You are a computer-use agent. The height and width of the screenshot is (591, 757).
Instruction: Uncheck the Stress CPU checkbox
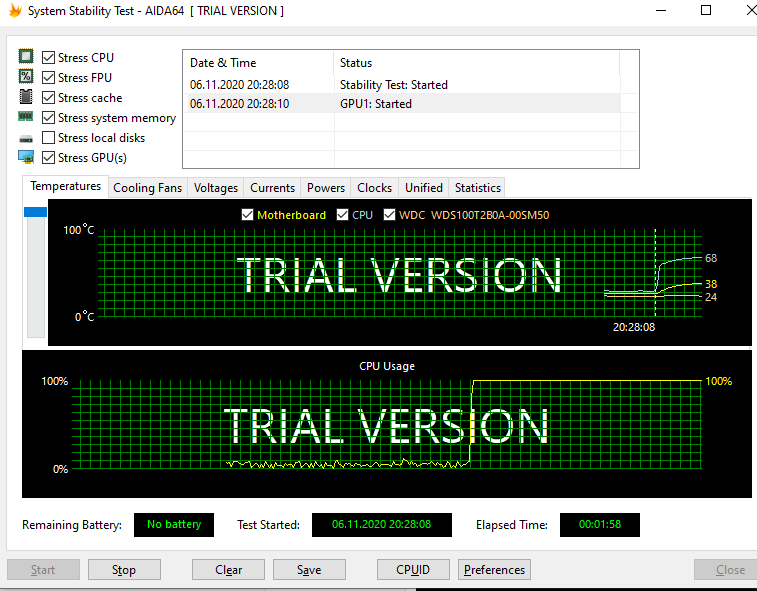pos(48,57)
